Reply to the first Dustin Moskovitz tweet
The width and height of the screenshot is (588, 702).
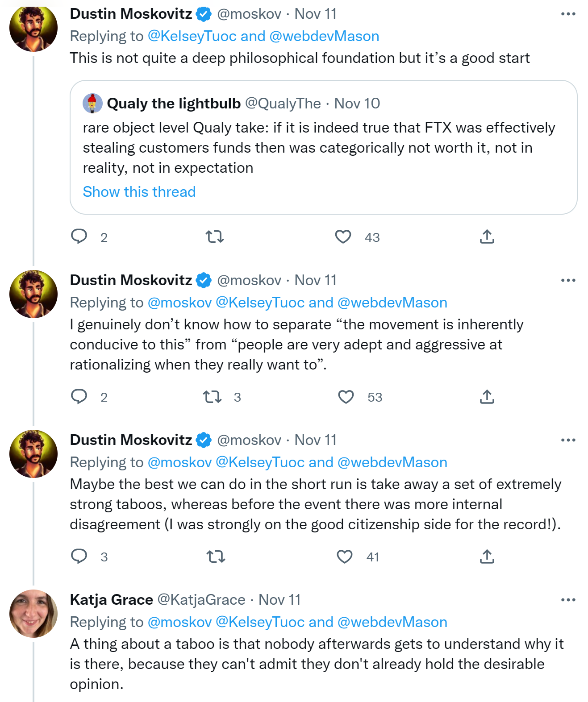79,237
